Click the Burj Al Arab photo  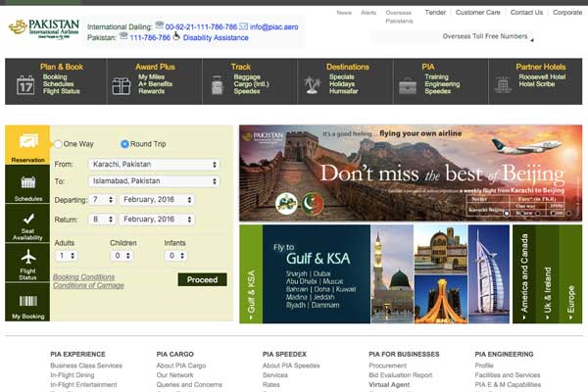click(x=489, y=274)
